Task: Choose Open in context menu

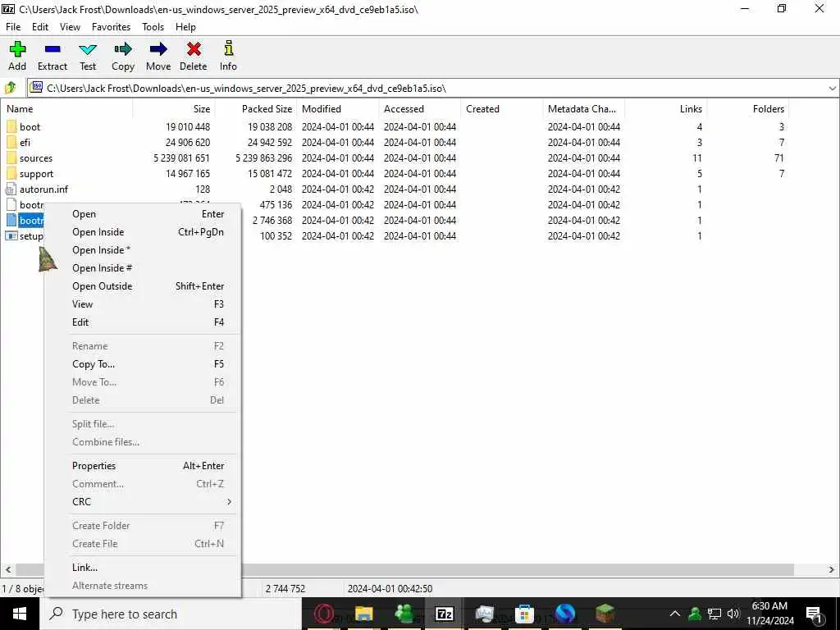Action: coord(143,214)
